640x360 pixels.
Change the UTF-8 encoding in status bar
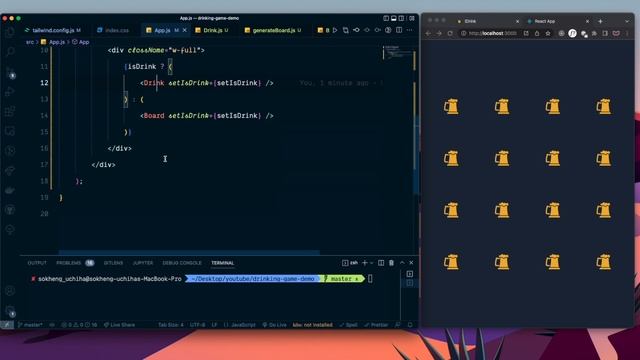pos(198,325)
